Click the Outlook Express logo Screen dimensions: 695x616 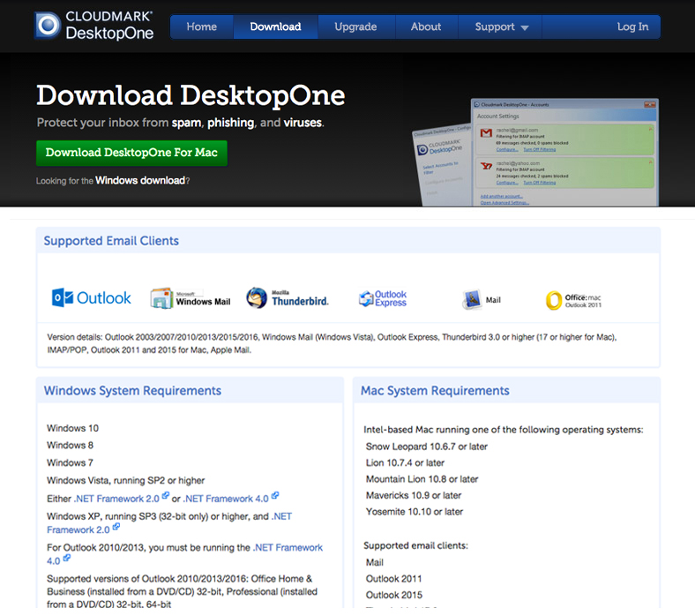tap(384, 299)
